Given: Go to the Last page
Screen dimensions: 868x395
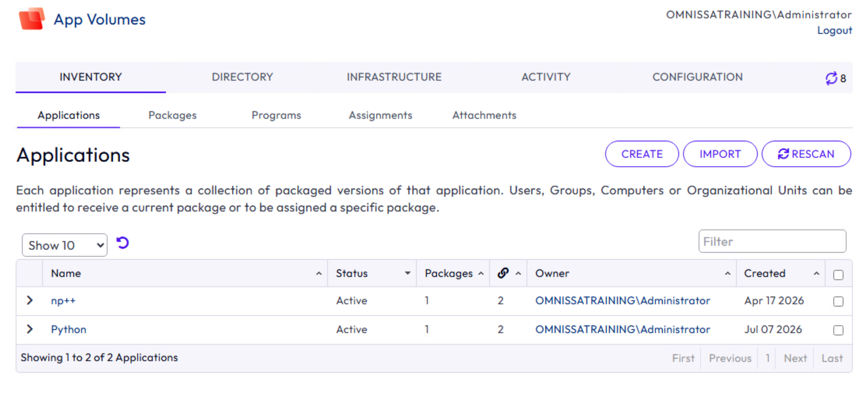Looking at the screenshot, I should click(832, 358).
